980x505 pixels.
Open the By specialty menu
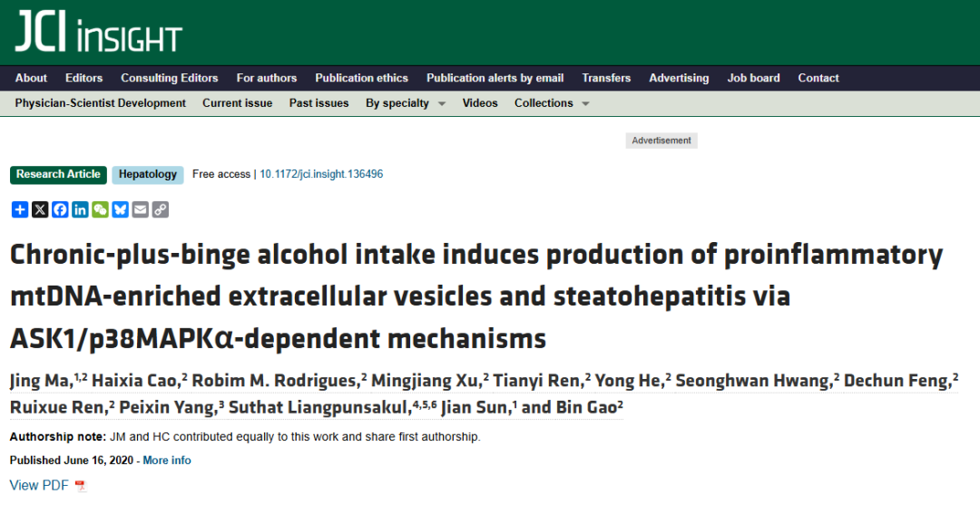pos(397,103)
